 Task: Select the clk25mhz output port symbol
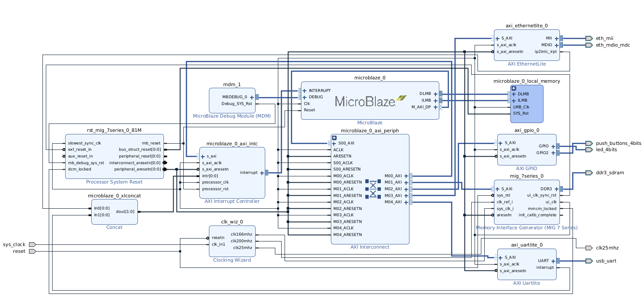[x=589, y=248]
